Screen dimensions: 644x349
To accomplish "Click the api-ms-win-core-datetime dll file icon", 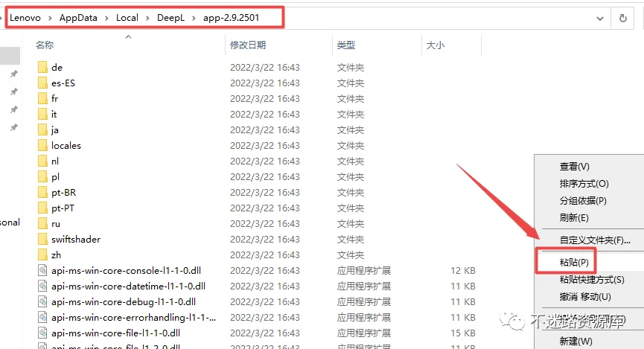I will (42, 286).
